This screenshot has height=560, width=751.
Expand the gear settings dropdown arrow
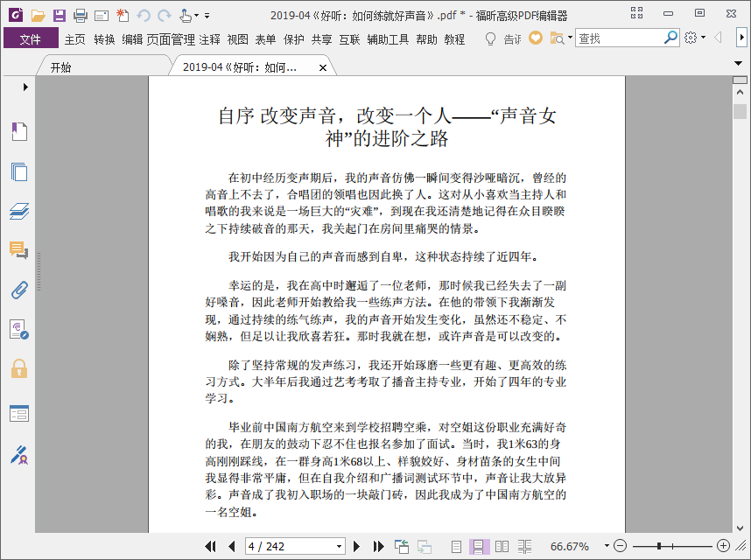tap(703, 38)
